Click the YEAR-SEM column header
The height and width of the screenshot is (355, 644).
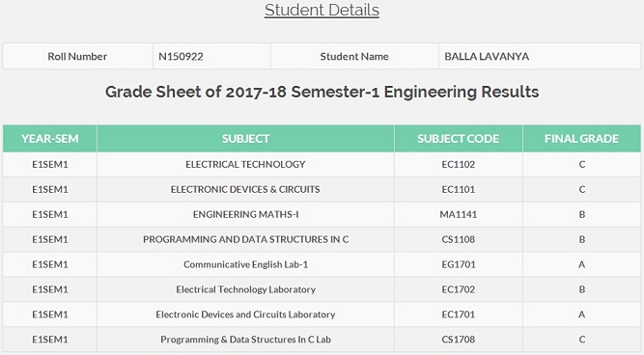tap(50, 139)
